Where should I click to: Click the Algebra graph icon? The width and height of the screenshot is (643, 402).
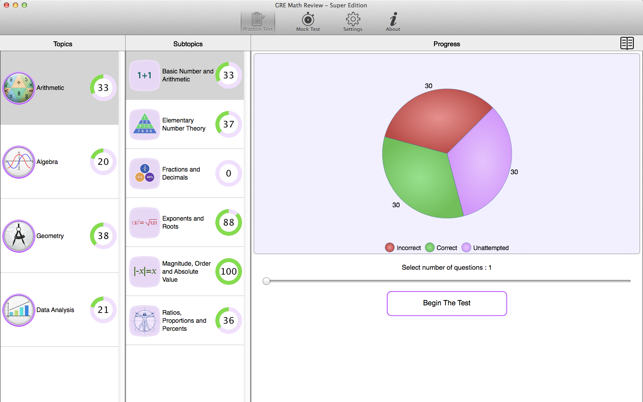19,162
